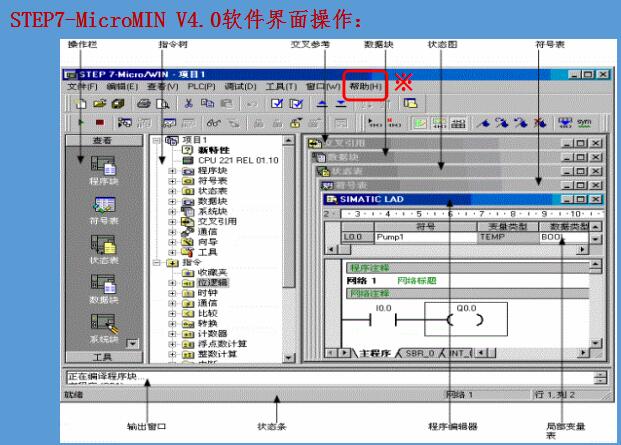The height and width of the screenshot is (445, 621).
Task: Open the 文件(F) menu
Action: 82,86
